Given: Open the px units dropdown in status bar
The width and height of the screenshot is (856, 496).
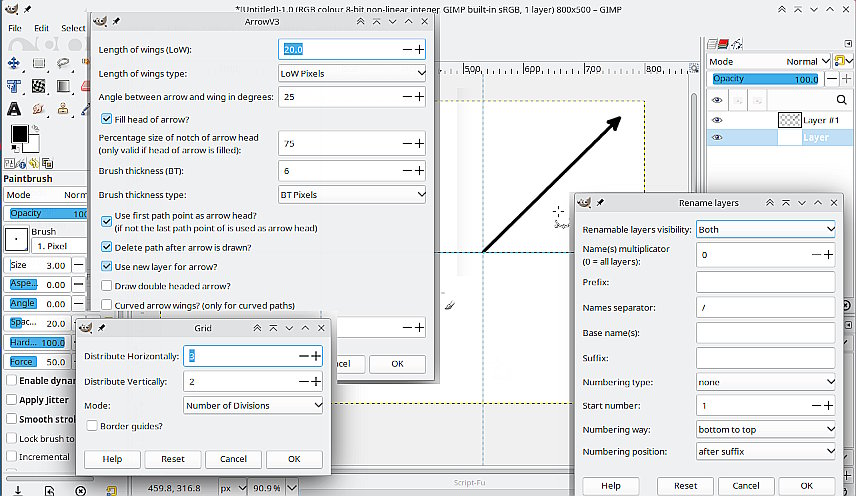Looking at the screenshot, I should point(234,488).
